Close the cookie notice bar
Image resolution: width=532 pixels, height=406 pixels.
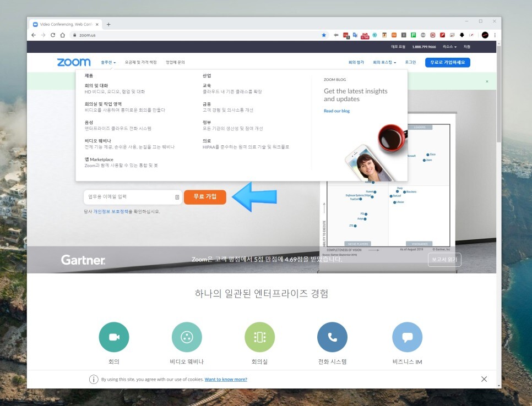coord(484,379)
